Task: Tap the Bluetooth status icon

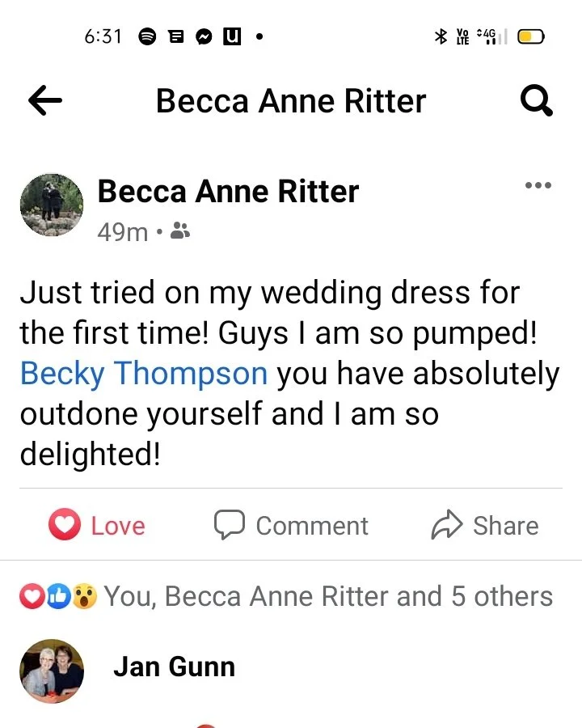Action: click(x=441, y=36)
